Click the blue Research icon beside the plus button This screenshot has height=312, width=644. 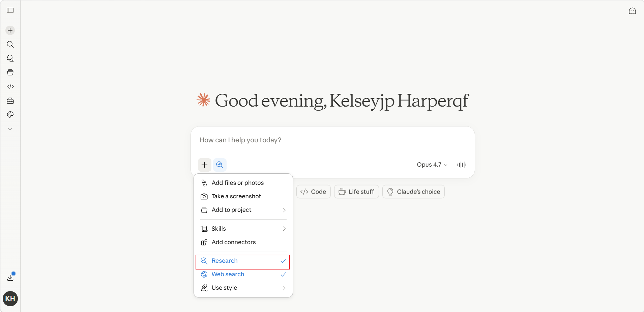click(x=219, y=165)
